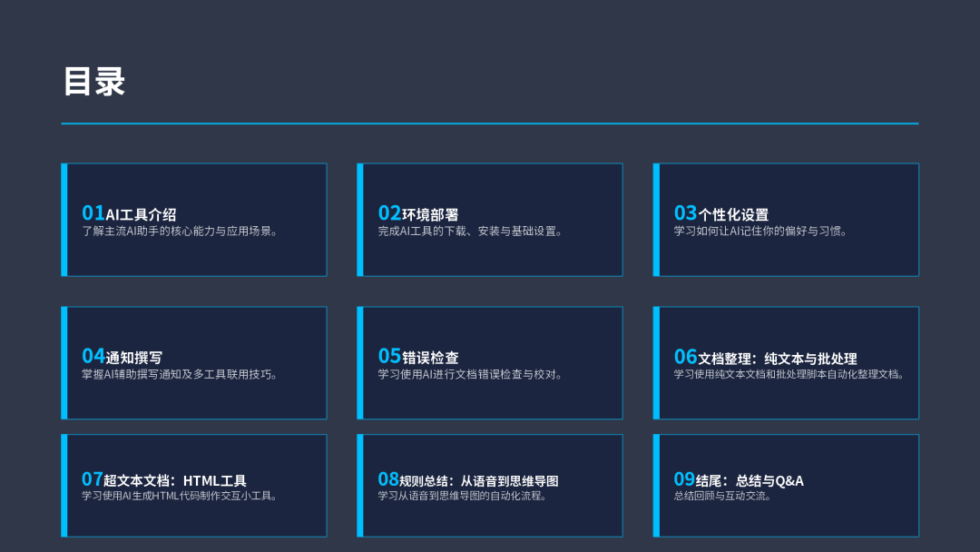The height and width of the screenshot is (552, 980).
Task: Select the 09 结尾：总结与Q&A heading
Action: [x=739, y=479]
